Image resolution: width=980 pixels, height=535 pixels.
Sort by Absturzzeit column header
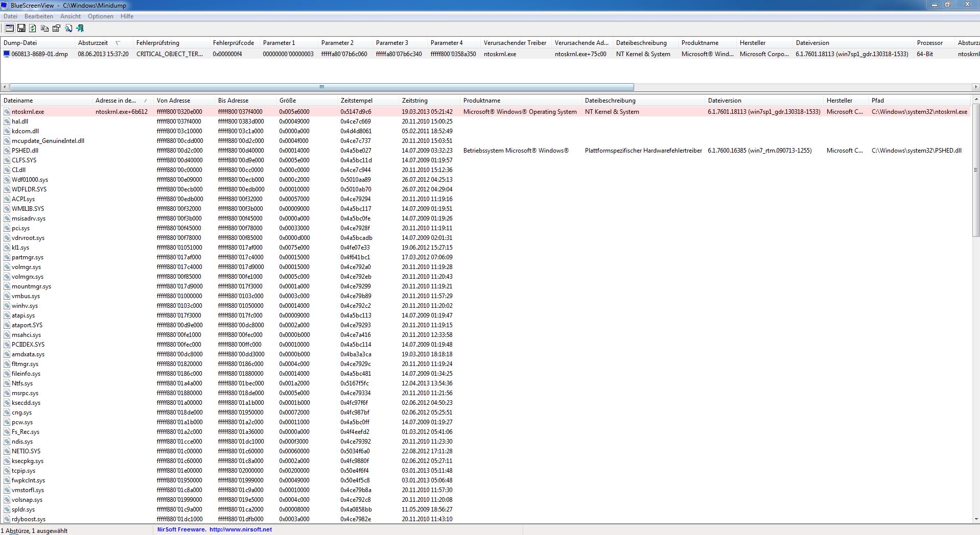(x=104, y=43)
